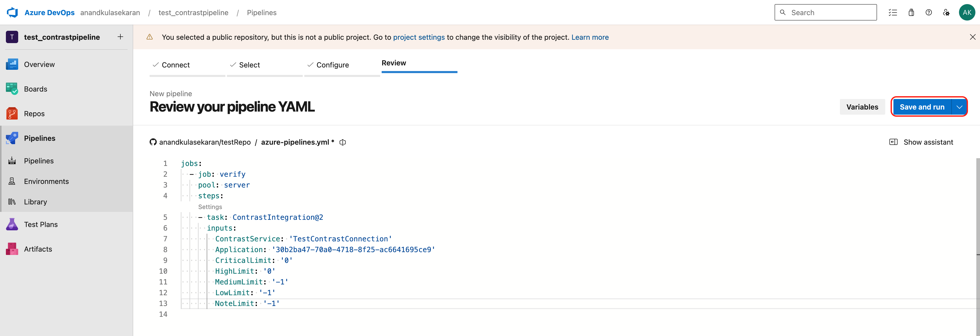Click the test_contrastpipeline project tile icon
Image resolution: width=980 pixels, height=336 pixels.
(12, 37)
